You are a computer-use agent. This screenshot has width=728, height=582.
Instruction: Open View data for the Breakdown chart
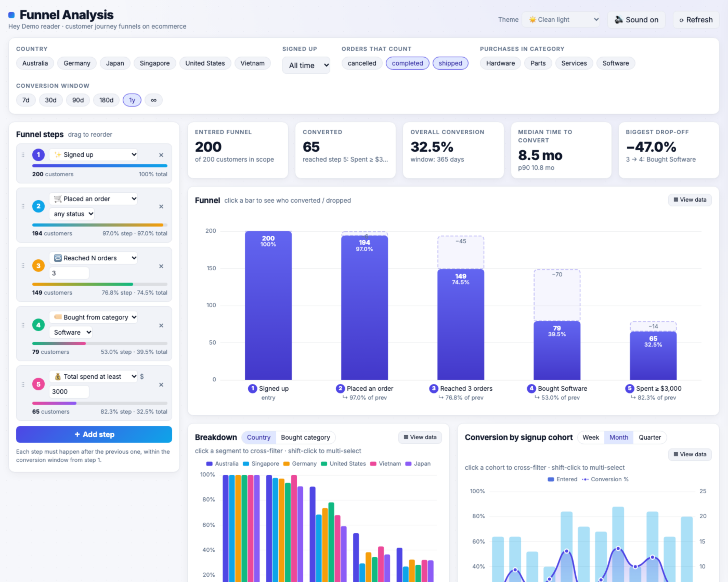tap(420, 438)
